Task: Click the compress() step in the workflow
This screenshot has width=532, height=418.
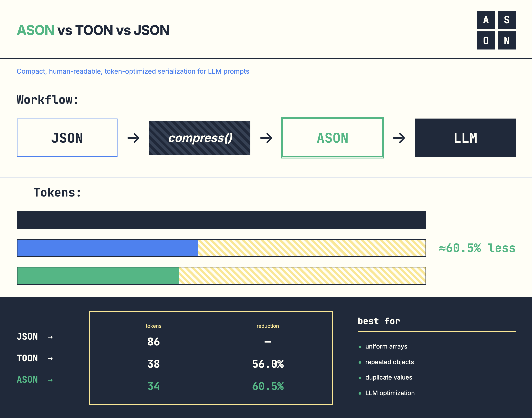Action: click(x=200, y=138)
